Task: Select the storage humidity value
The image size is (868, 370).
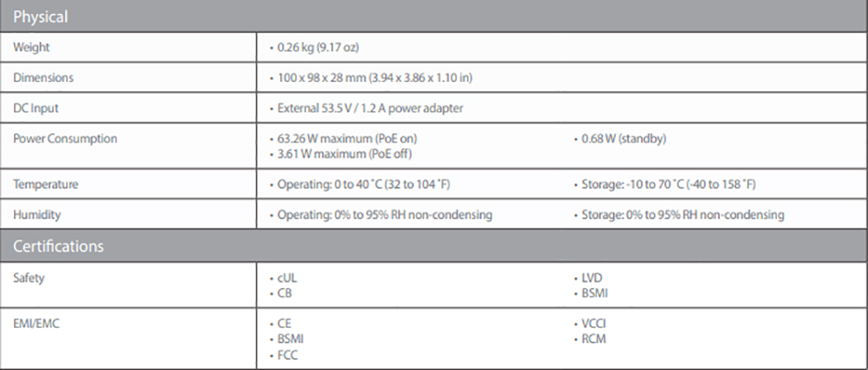Action: (682, 214)
